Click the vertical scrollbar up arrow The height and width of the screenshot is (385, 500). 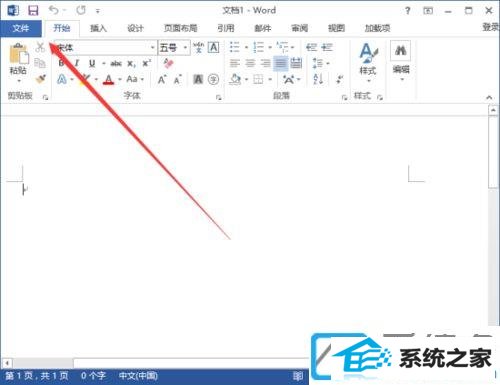[x=493, y=110]
